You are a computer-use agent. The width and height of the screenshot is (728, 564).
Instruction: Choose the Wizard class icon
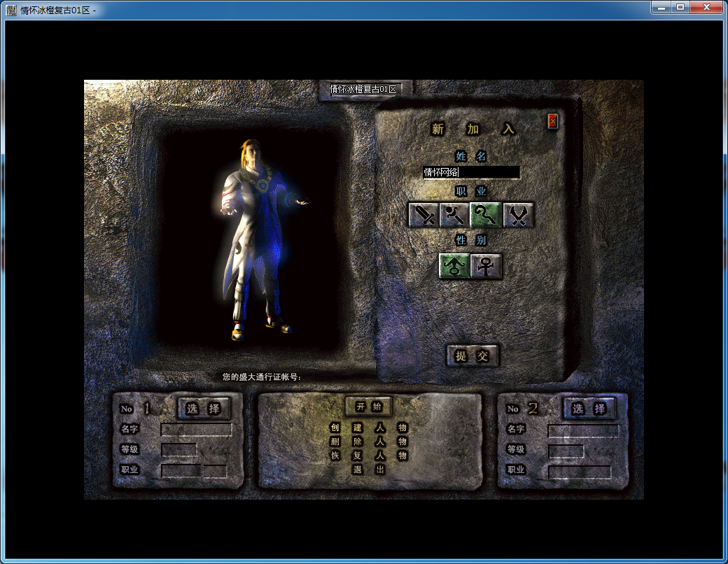(x=454, y=215)
